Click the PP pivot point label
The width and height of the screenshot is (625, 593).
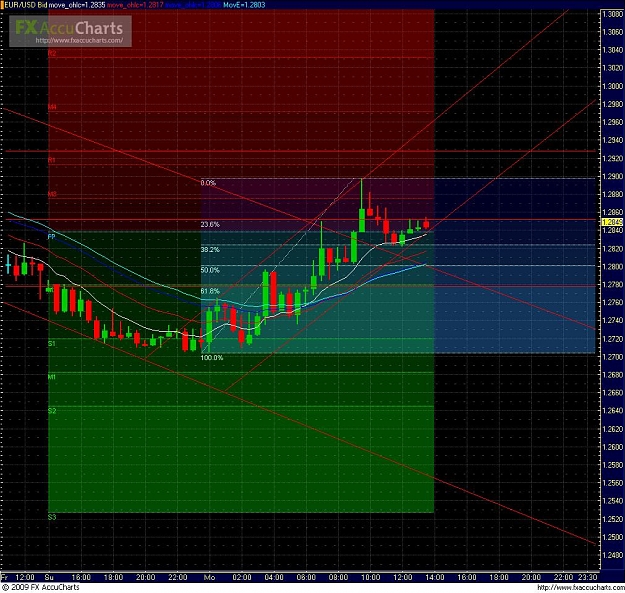click(x=51, y=237)
